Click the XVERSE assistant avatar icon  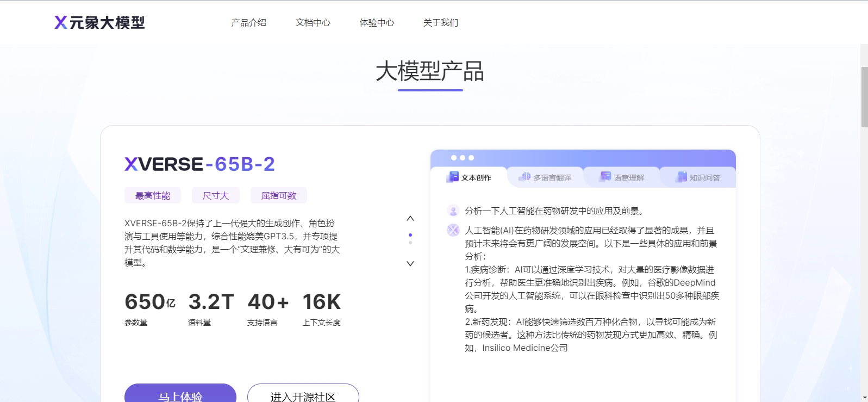[453, 230]
